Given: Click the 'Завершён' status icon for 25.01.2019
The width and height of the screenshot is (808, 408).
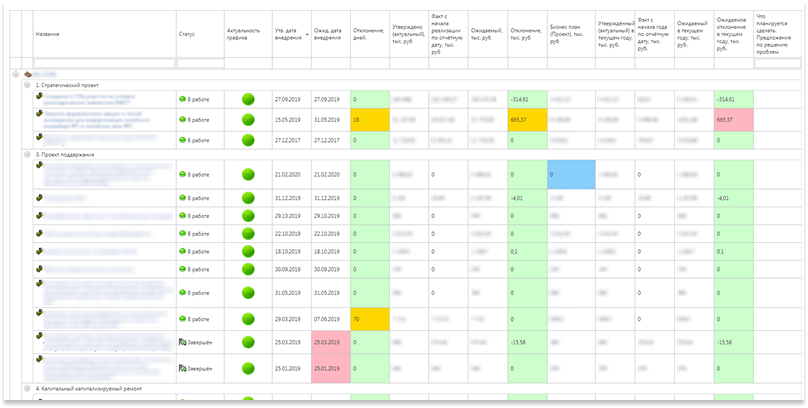Looking at the screenshot, I should pos(183,367).
